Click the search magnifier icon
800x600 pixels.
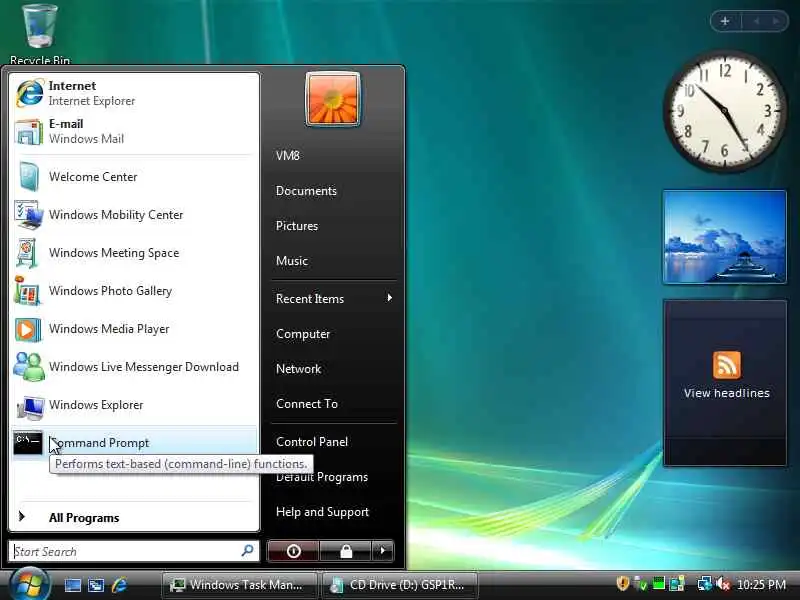pyautogui.click(x=248, y=551)
